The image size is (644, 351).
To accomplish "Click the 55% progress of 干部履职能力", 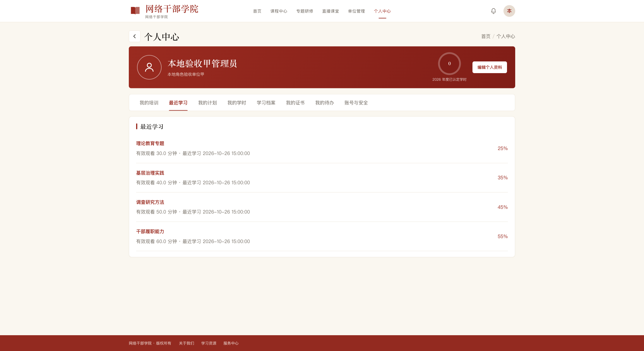I will 503,236.
